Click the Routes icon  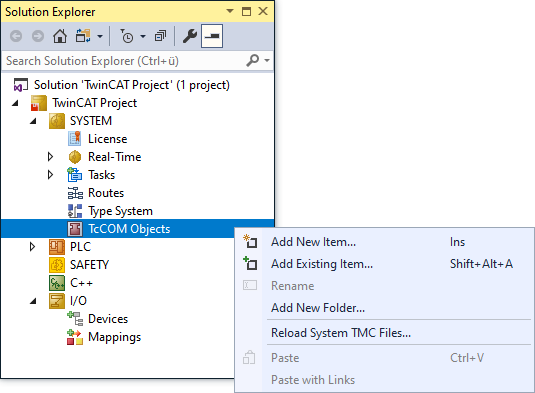coord(75,193)
